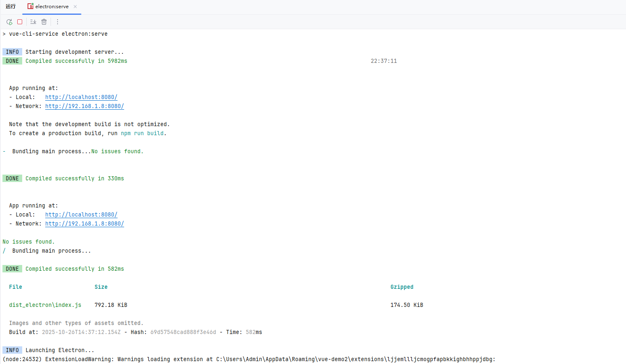Stop the running electron:serve process
Image resolution: width=626 pixels, height=364 pixels.
[x=20, y=21]
